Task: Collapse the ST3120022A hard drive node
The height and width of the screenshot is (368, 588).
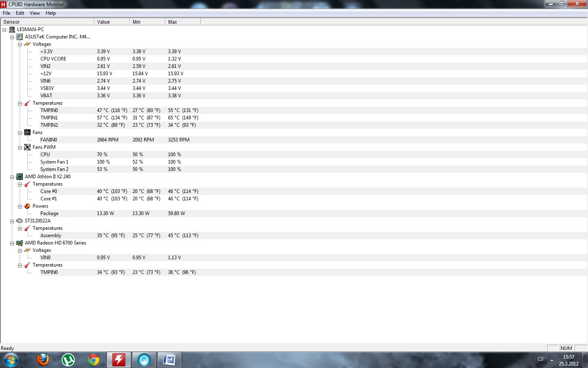Action: [x=12, y=221]
